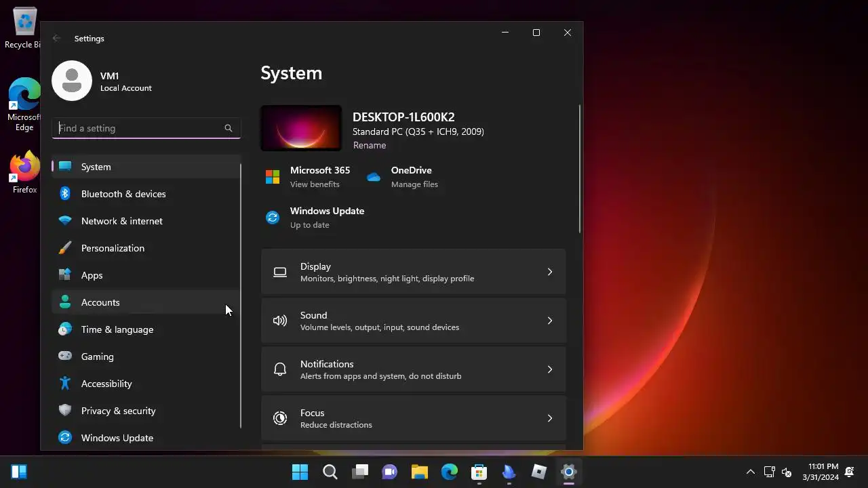This screenshot has width=868, height=488.
Task: Open Privacy & security settings
Action: tap(146, 411)
